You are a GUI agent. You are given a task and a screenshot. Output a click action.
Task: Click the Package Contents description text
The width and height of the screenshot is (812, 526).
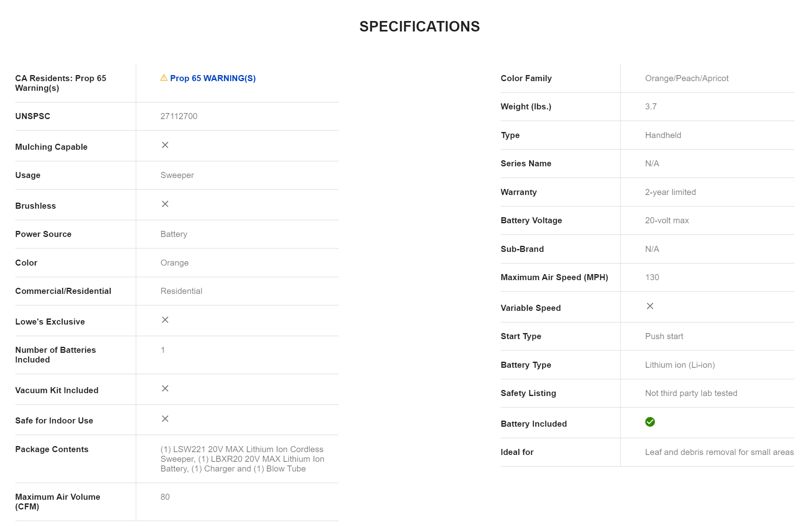pyautogui.click(x=242, y=459)
